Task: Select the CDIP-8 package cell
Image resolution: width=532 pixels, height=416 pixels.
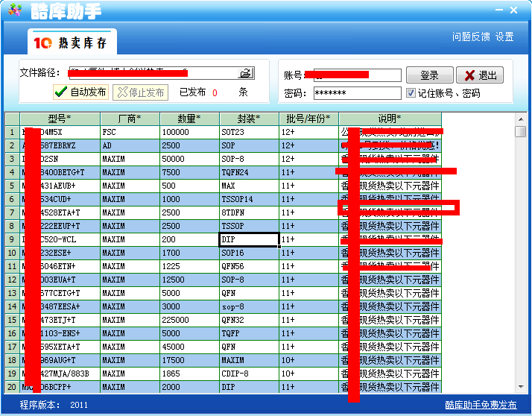Action: (249, 374)
